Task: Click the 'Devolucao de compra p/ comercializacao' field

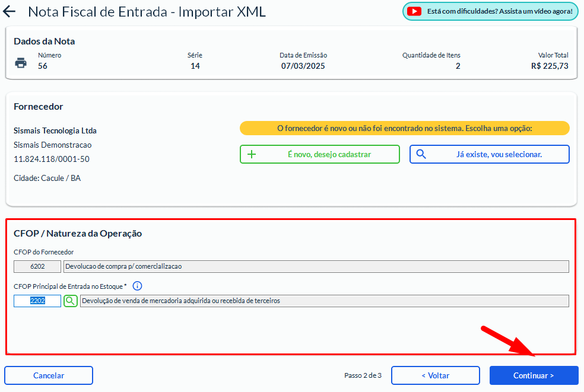Action: click(x=316, y=266)
